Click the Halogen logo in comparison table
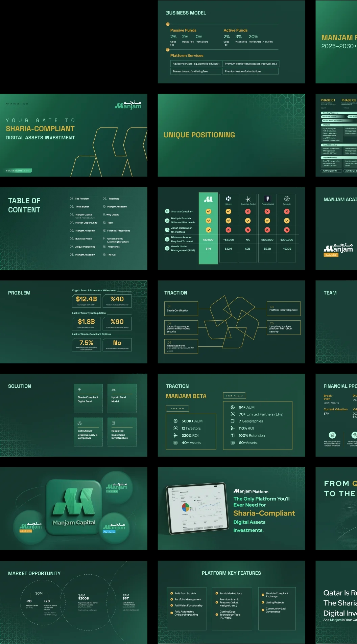Screen dimensions: 357x644 [229, 199]
